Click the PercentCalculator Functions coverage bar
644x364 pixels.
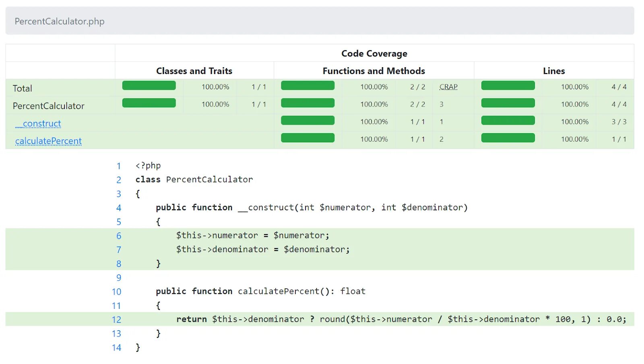coord(308,103)
